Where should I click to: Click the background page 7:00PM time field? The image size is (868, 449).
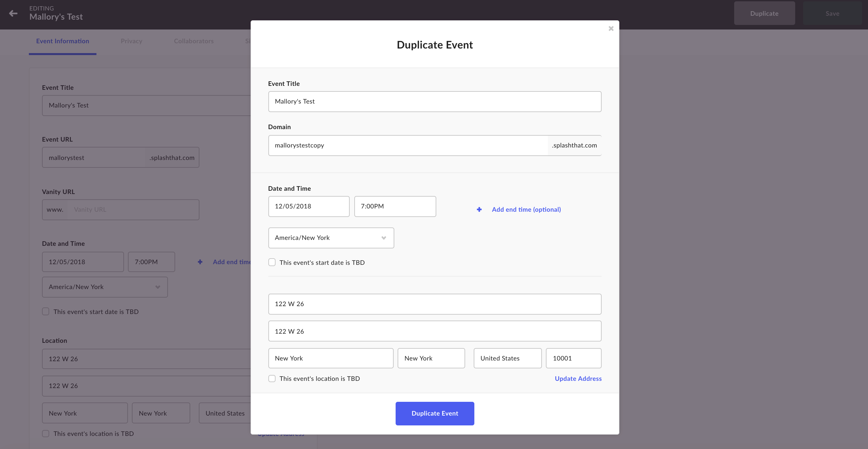pyautogui.click(x=151, y=262)
